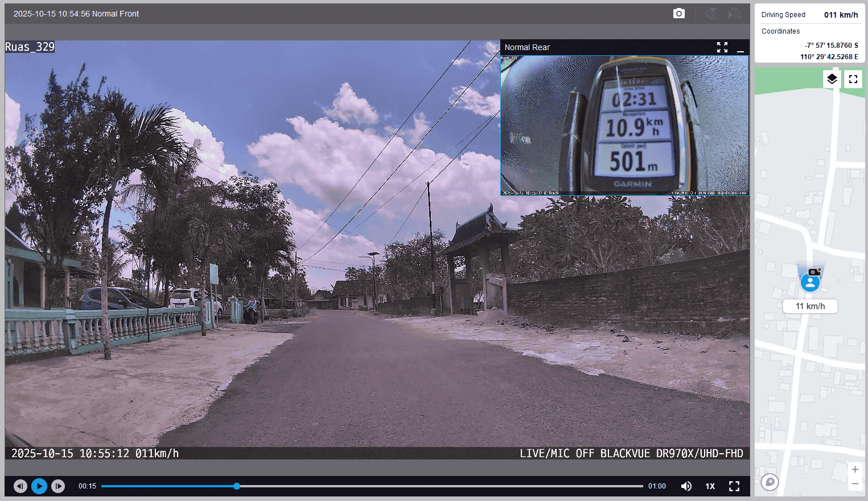Play the dashcam video
The image size is (868, 501).
[39, 486]
